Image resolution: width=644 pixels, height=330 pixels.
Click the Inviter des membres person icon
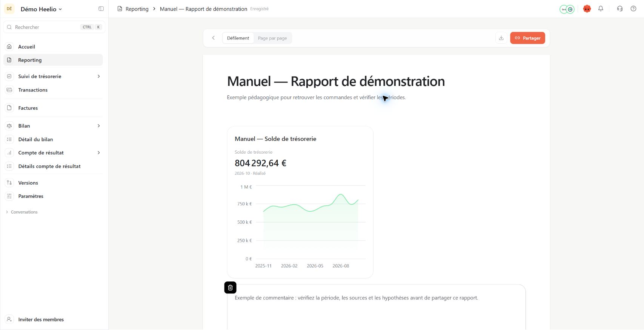coord(9,319)
